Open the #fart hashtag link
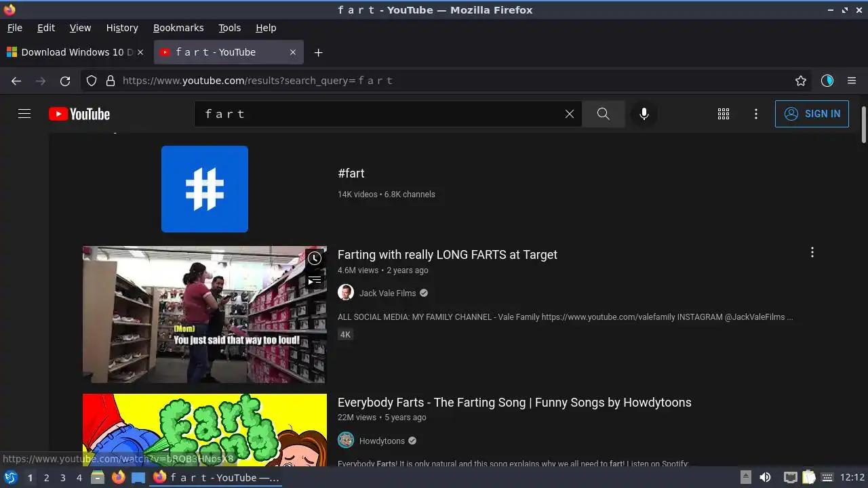Screen dimensions: 868x488 click(x=351, y=174)
